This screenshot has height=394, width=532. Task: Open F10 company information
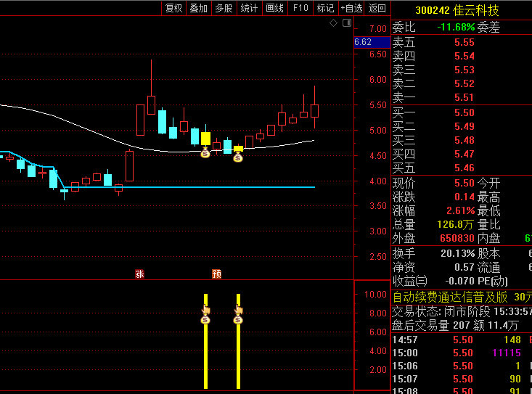pyautogui.click(x=300, y=8)
